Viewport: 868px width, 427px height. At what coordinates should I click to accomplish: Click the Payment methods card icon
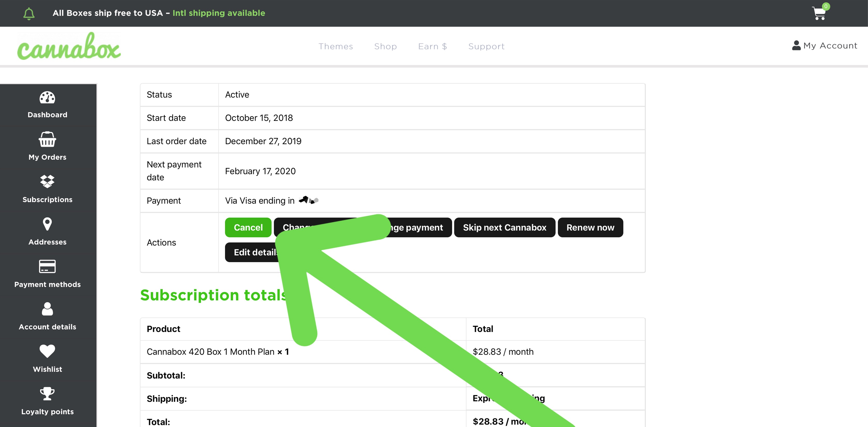click(x=47, y=266)
